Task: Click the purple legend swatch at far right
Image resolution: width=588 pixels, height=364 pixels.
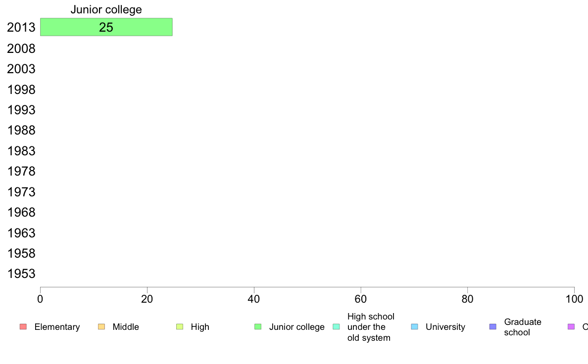Action: tap(571, 327)
